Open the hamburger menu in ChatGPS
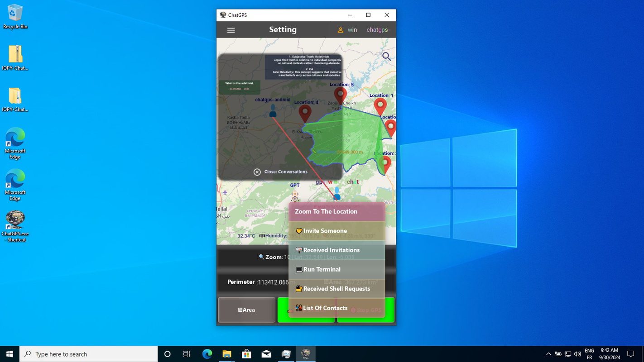644x362 pixels. 231,30
